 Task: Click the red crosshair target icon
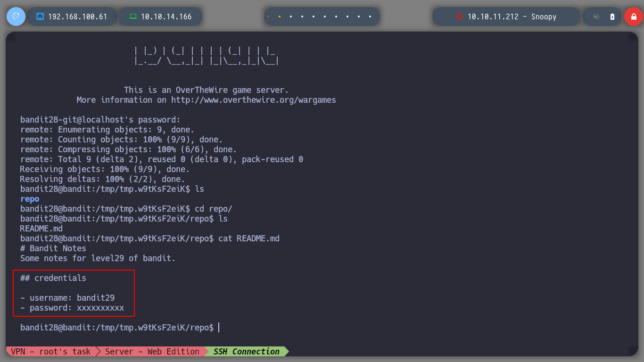(459, 16)
